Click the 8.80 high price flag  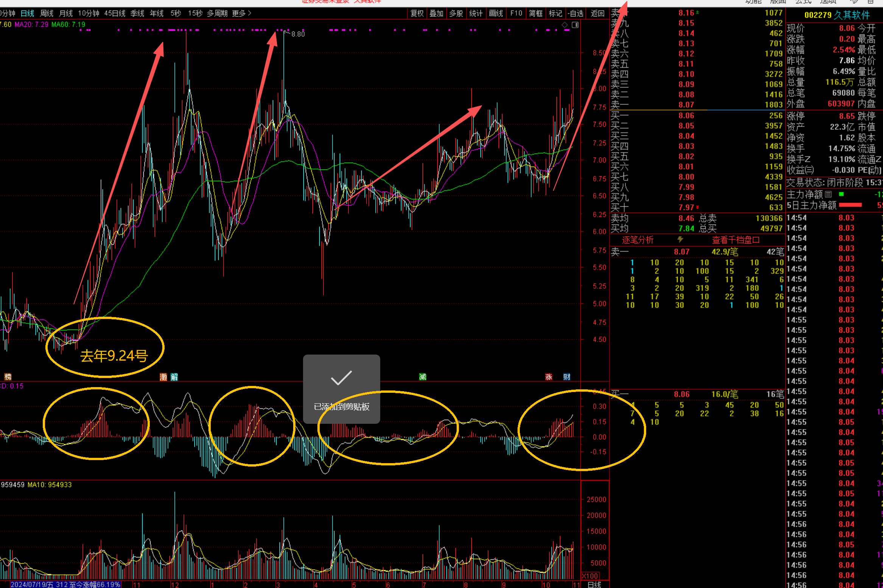tap(297, 34)
